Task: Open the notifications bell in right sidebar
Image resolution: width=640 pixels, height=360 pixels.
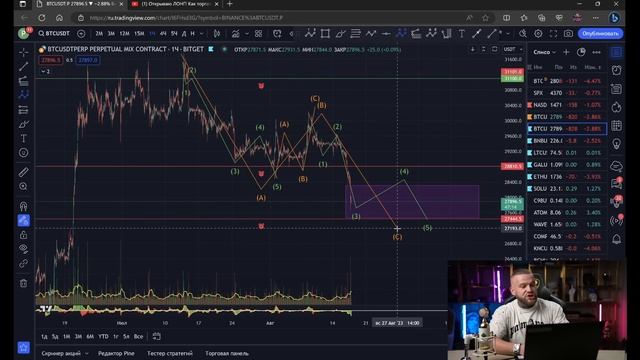Action: [x=616, y=239]
